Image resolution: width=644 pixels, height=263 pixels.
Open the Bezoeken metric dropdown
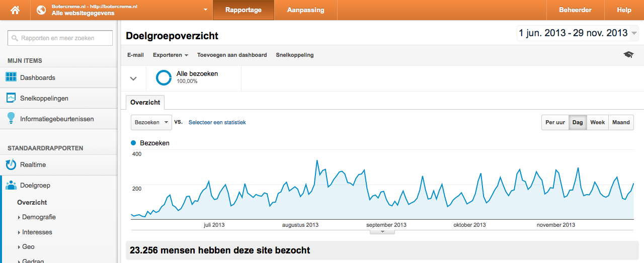point(151,122)
